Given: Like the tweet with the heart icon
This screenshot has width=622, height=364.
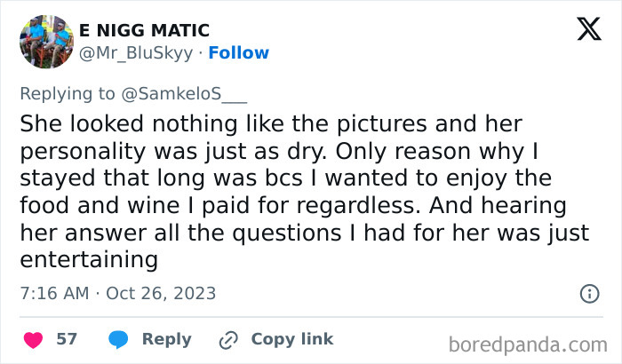Looking at the screenshot, I should (33, 339).
